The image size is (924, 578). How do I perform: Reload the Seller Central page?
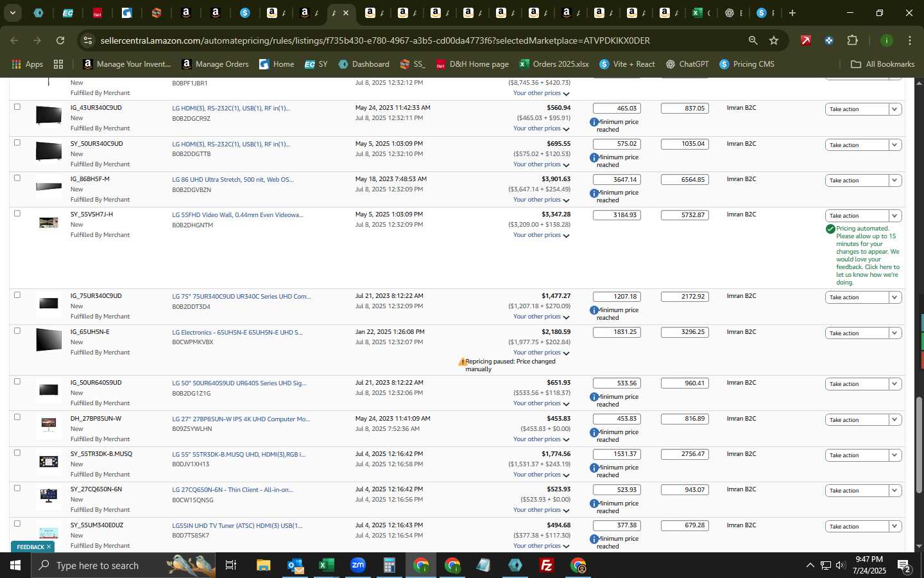coord(60,40)
